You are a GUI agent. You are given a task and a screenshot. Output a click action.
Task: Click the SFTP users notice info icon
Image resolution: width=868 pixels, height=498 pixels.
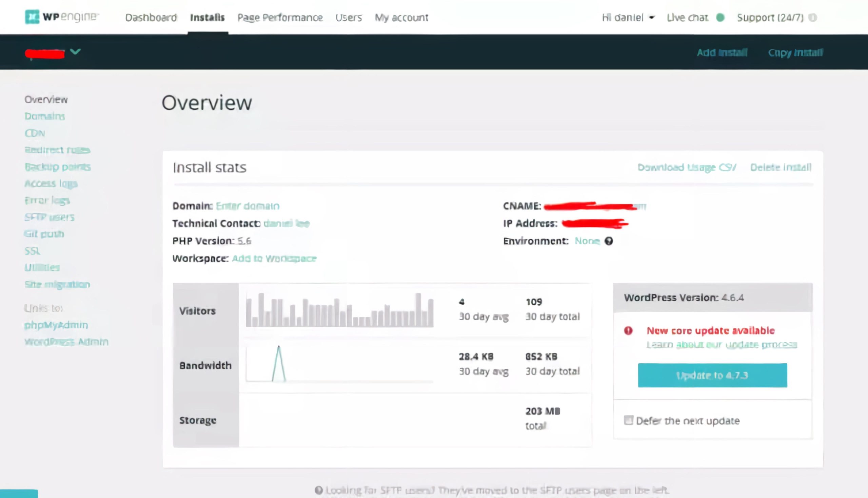click(319, 490)
